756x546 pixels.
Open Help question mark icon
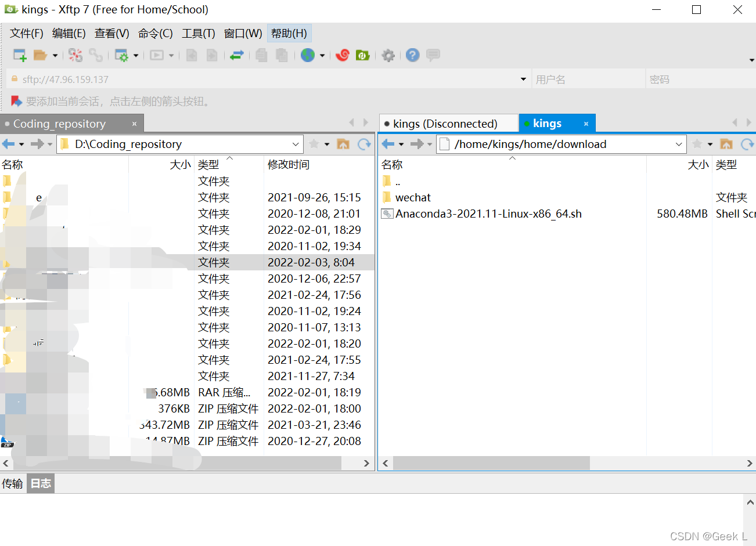click(413, 55)
